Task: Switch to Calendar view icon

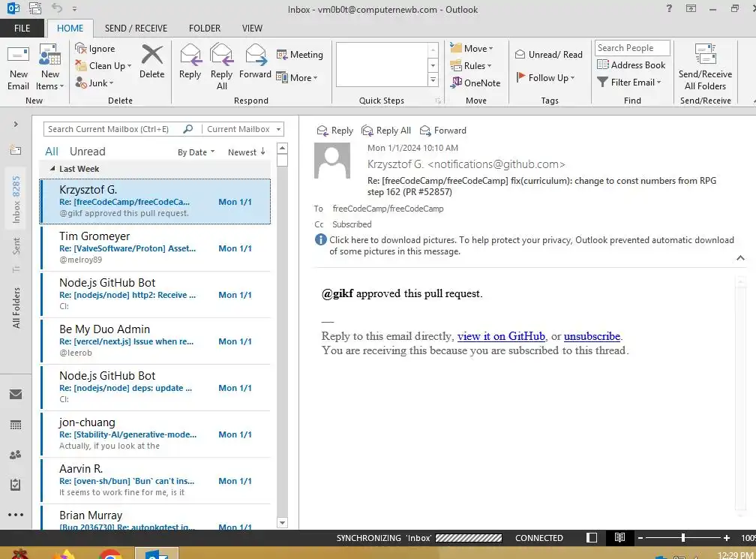Action: (x=16, y=425)
